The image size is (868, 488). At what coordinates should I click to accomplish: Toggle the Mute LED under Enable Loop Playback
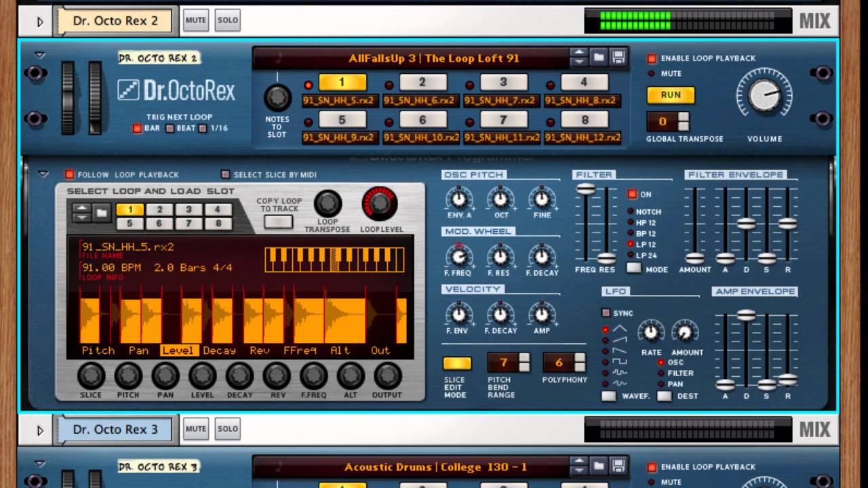click(x=652, y=73)
